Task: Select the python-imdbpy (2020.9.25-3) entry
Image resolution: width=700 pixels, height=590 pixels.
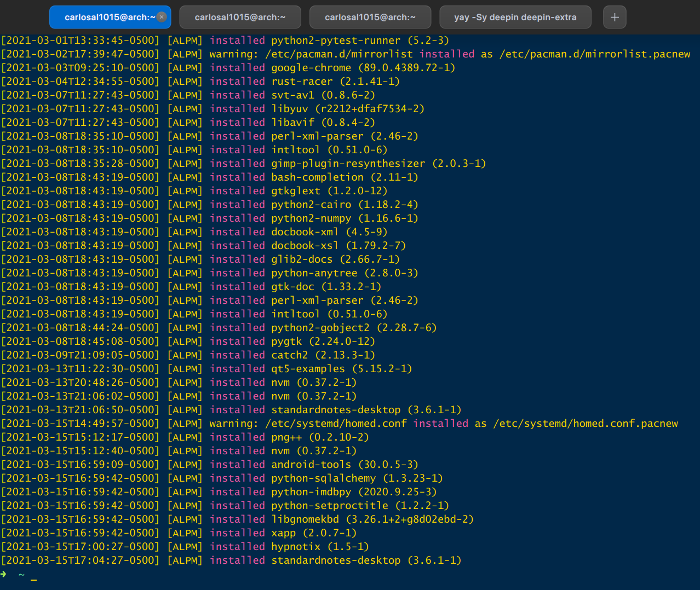Action: (354, 492)
